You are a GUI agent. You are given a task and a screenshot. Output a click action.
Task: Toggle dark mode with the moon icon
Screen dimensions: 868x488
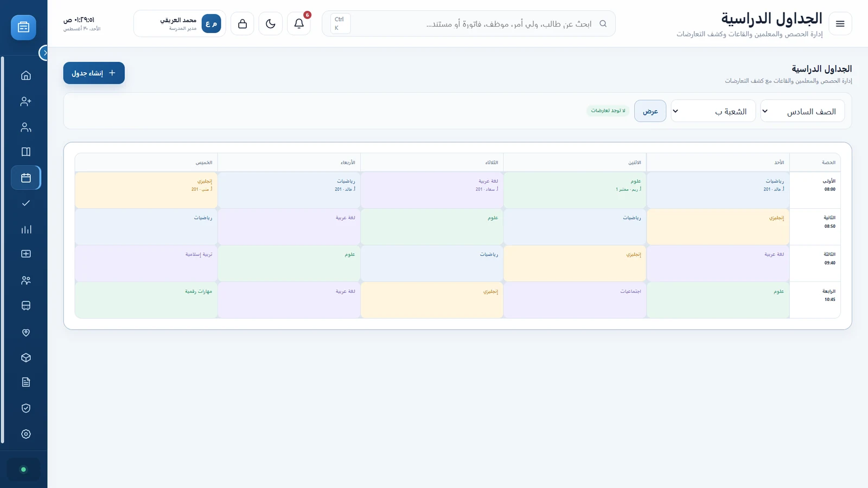[271, 24]
